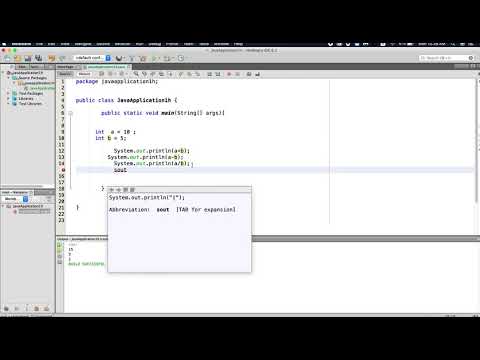
Task: Select System.out.println completion suggestion
Action: pyautogui.click(x=147, y=198)
